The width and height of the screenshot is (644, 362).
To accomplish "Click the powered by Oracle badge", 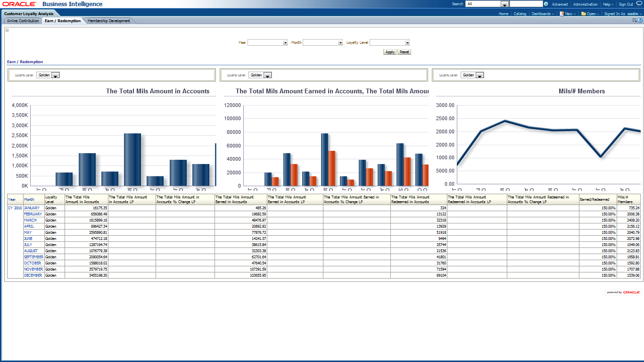I will pyautogui.click(x=623, y=292).
